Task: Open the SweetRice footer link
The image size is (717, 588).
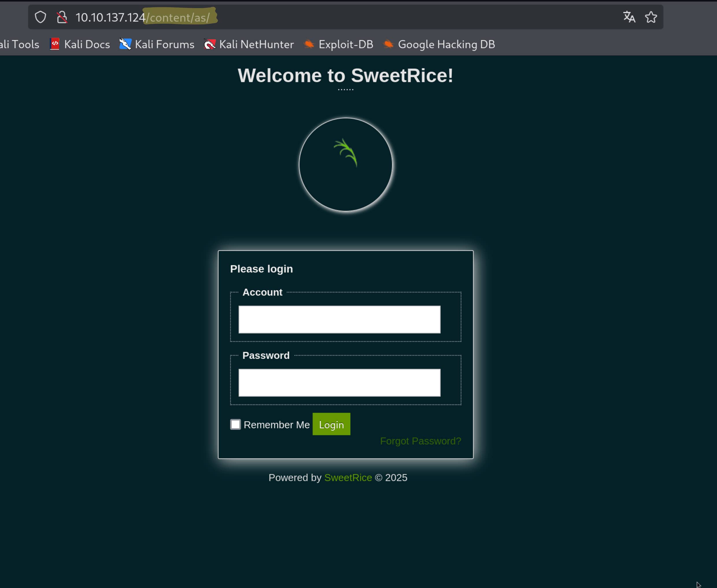Action: 348,478
